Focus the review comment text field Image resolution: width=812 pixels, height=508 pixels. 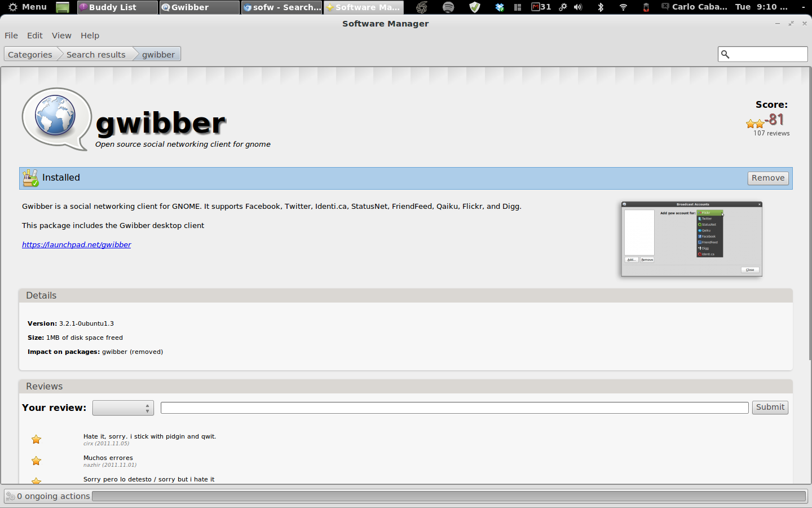454,408
